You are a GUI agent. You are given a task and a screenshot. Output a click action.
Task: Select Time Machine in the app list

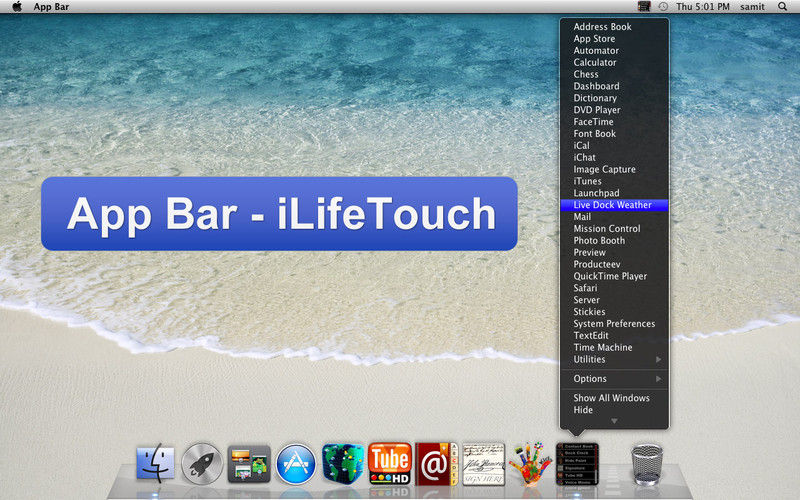click(614, 347)
